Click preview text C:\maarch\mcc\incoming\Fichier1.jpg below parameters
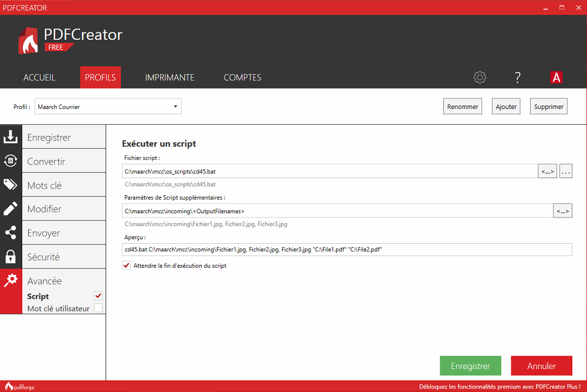The height and width of the screenshot is (392, 587). [206, 224]
